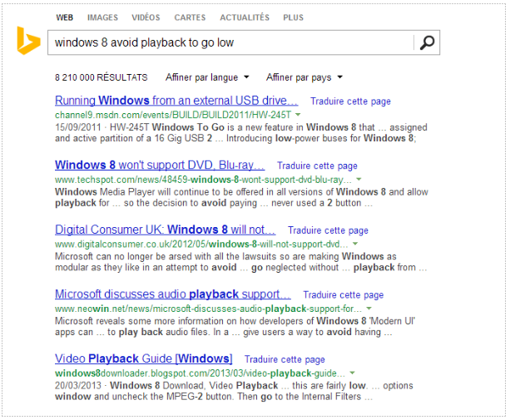Open the PLUS menu
Screen dimensions: 510x420
293,17
